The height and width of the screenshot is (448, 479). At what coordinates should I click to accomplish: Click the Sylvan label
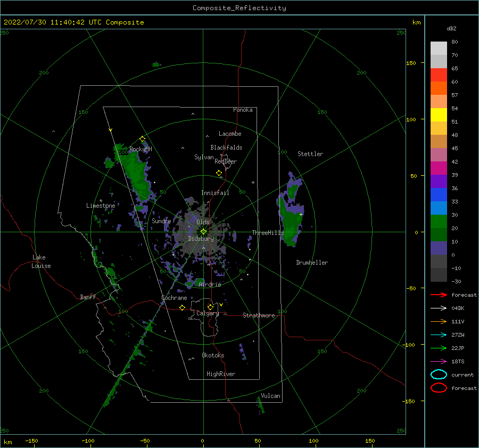204,157
